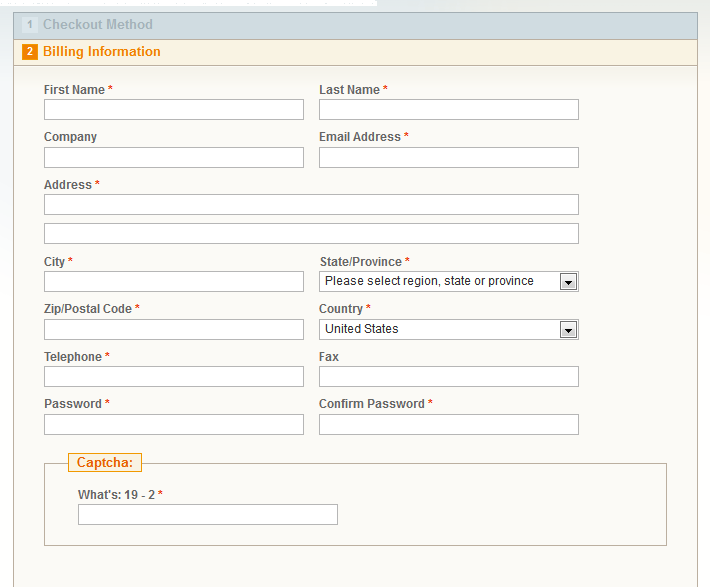Viewport: 710px width, 587px height.
Task: Select the second Address line field
Action: point(311,234)
